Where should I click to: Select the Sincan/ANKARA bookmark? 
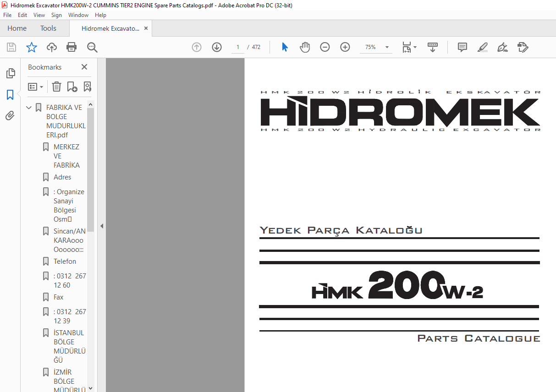[x=69, y=240]
